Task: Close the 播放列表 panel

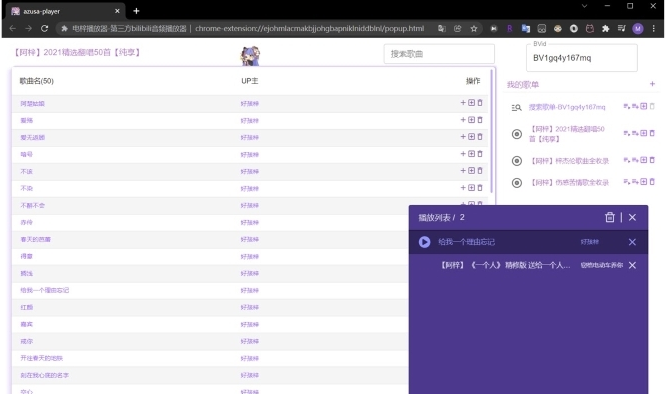Action: (x=632, y=217)
